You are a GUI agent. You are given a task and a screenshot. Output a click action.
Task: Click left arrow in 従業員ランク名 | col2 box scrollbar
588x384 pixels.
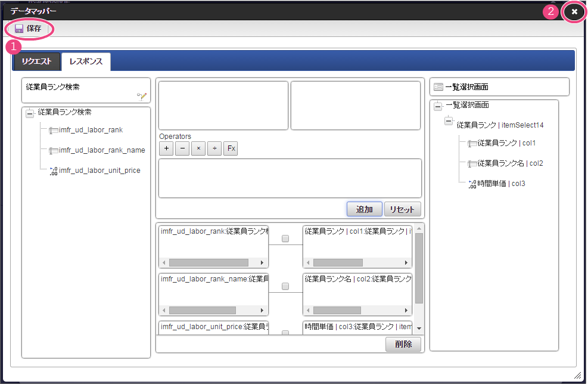[x=308, y=311]
